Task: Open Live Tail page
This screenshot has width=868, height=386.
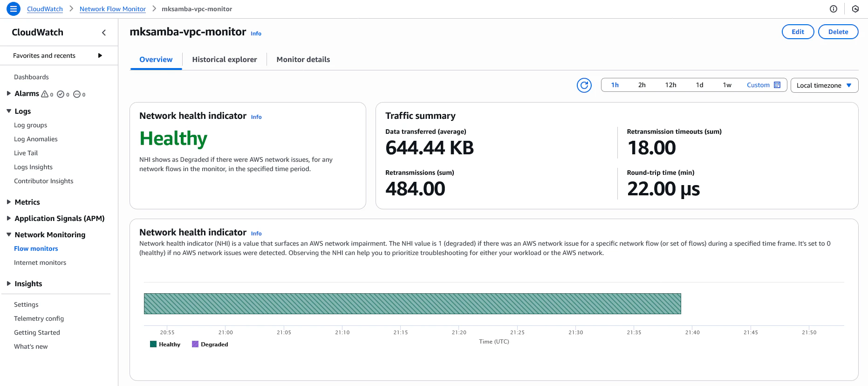Action: [26, 153]
